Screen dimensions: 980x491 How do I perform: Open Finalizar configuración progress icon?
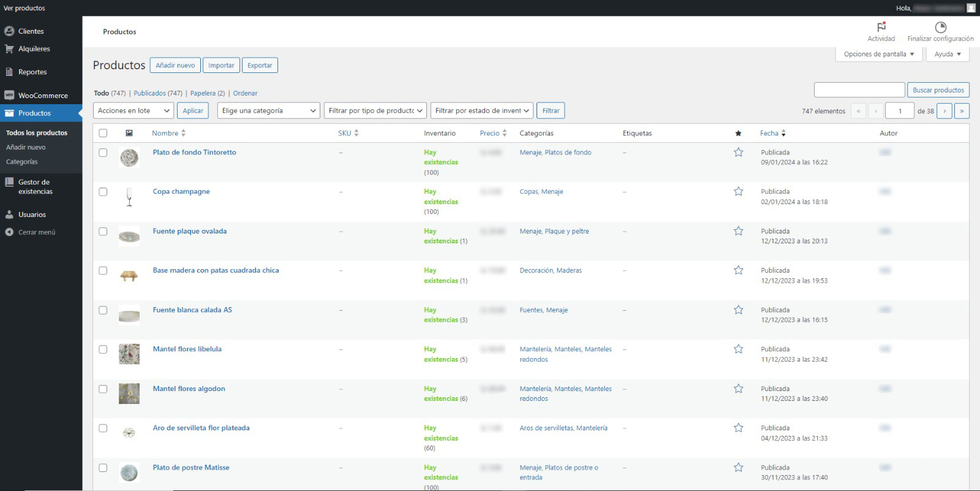point(940,27)
